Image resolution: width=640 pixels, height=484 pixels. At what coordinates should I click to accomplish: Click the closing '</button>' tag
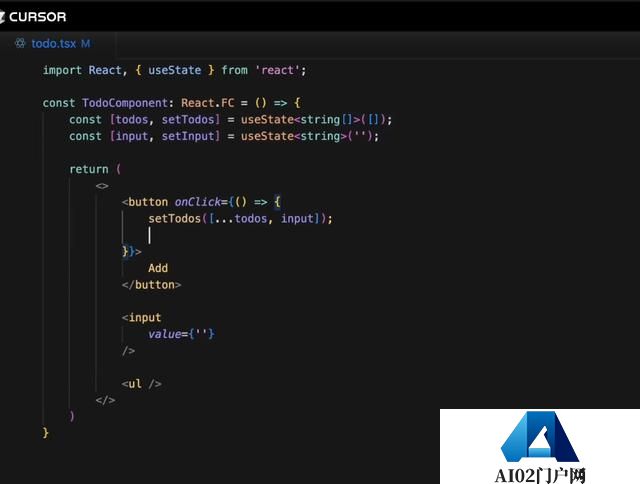pyautogui.click(x=151, y=285)
